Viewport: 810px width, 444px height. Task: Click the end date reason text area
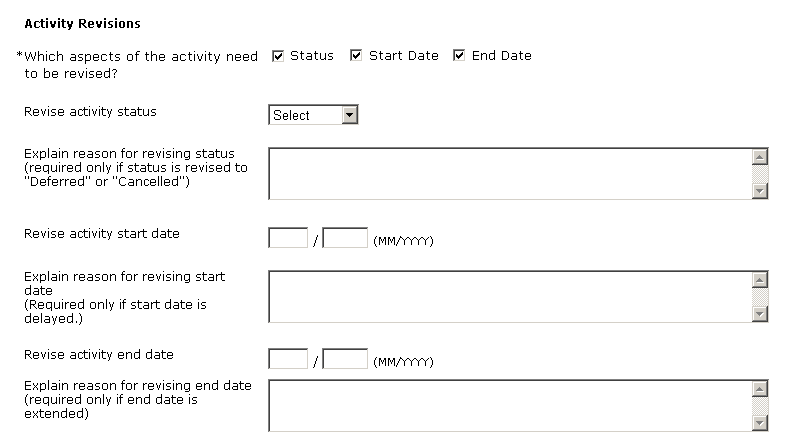[510, 404]
